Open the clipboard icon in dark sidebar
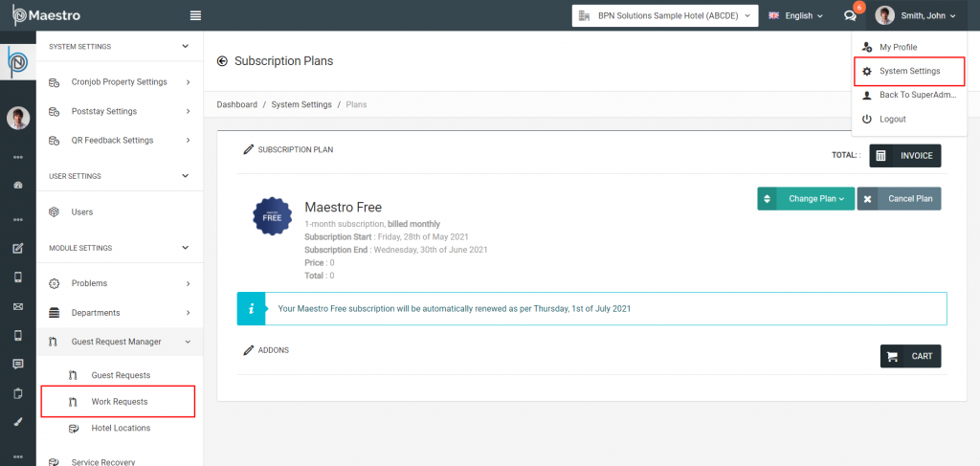Viewport: 980px width, 466px height. coord(18,393)
